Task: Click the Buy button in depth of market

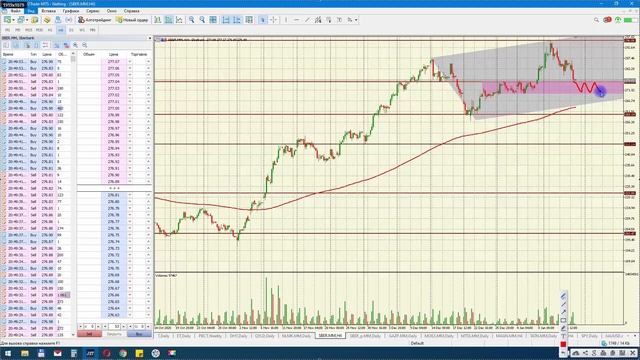Action: [140, 334]
